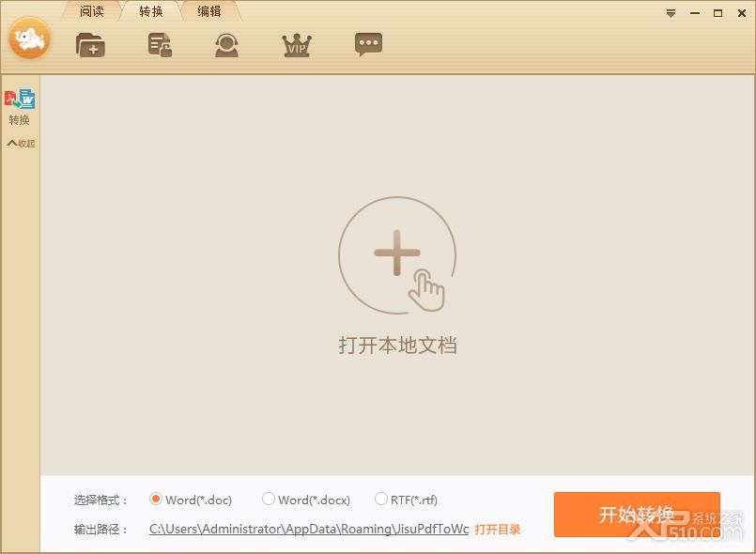Select the Word(*.docx) format radio button

(x=268, y=499)
